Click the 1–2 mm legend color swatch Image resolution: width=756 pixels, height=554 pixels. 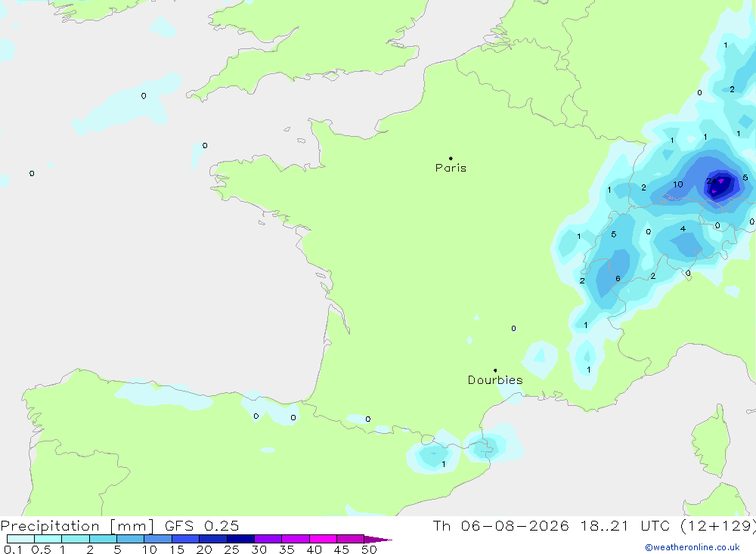tap(76, 539)
